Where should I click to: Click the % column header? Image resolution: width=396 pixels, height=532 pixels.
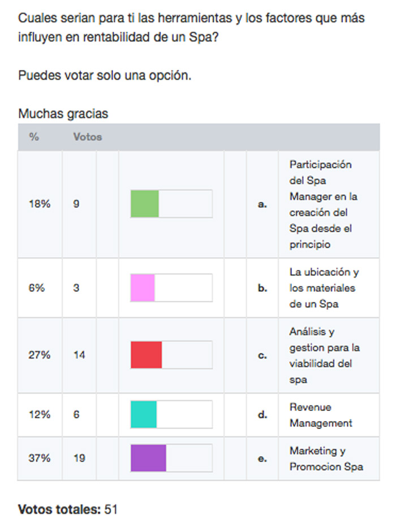[34, 137]
